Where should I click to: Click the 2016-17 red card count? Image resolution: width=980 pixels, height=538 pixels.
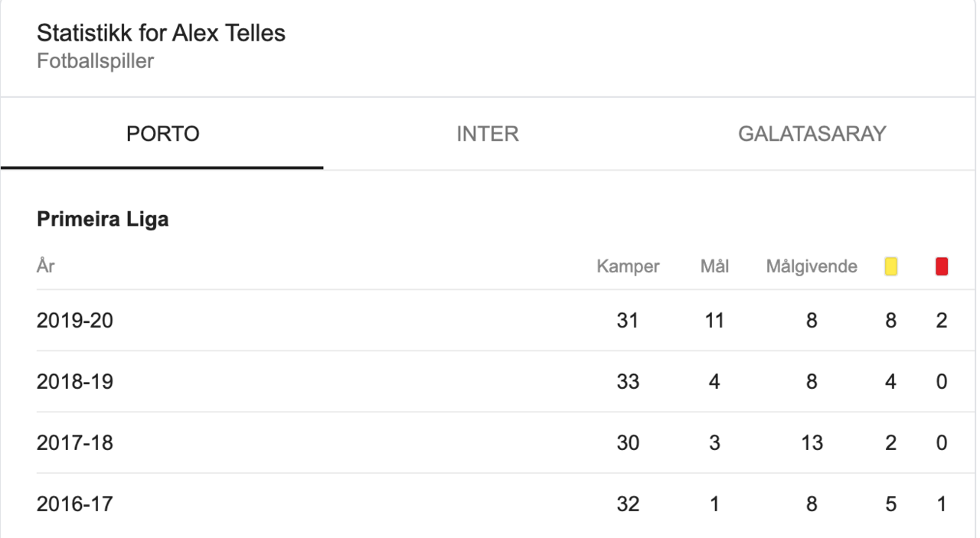pyautogui.click(x=942, y=504)
